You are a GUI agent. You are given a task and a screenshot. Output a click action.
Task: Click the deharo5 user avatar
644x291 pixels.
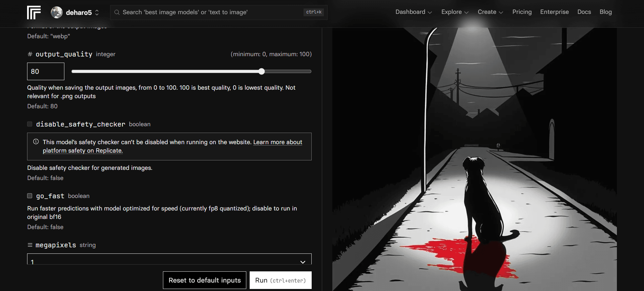(57, 13)
